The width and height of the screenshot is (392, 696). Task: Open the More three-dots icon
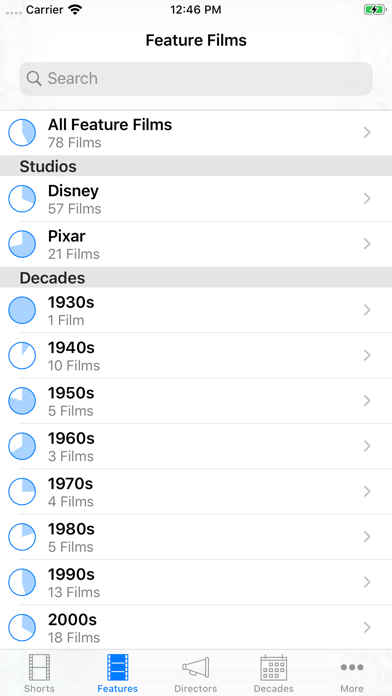(x=352, y=667)
